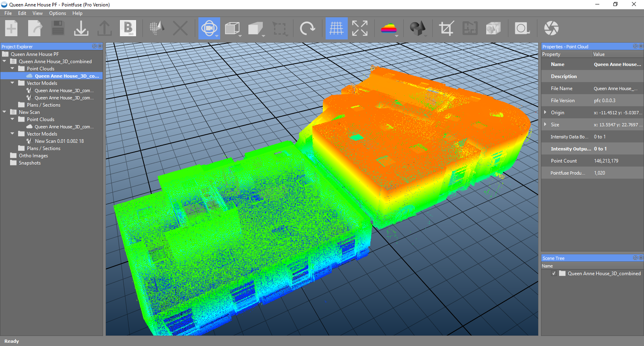Screen dimensions: 644x346
Task: Collapse Vector Models folder under Queen Anne House_3D_combined
Action: point(12,83)
